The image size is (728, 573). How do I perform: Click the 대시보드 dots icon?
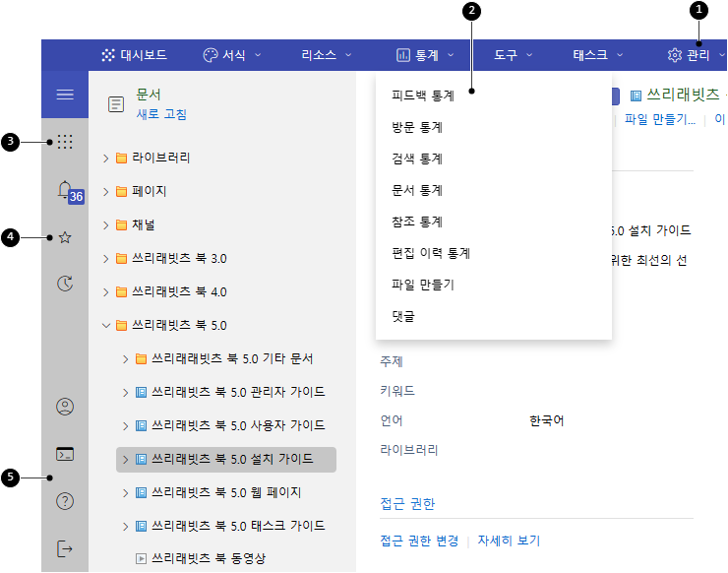[108, 55]
